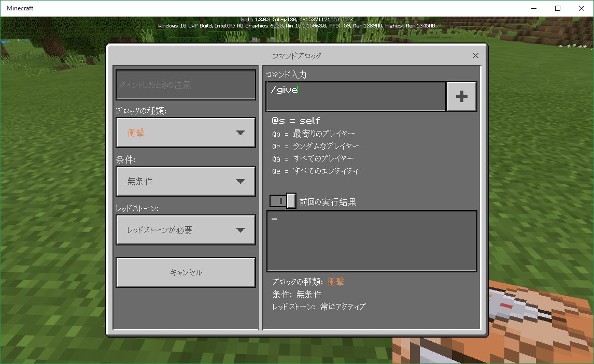Close the command block dialog with X

[476, 55]
